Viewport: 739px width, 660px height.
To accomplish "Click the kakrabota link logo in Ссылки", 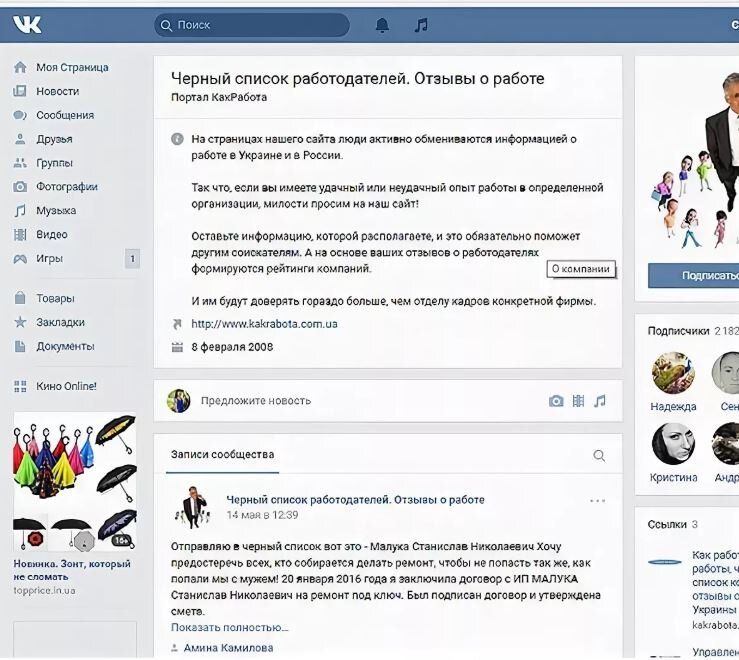I will (665, 562).
